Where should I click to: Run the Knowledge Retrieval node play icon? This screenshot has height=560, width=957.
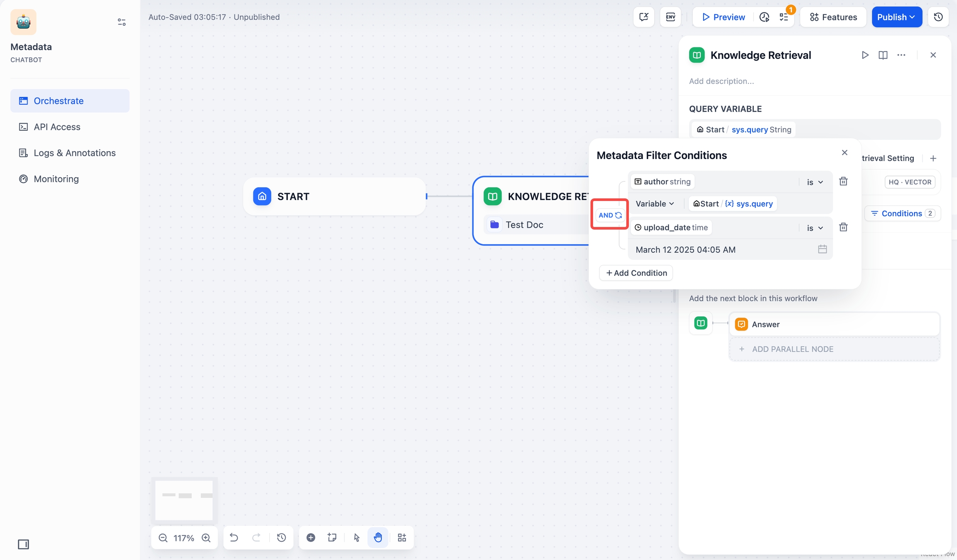tap(865, 55)
